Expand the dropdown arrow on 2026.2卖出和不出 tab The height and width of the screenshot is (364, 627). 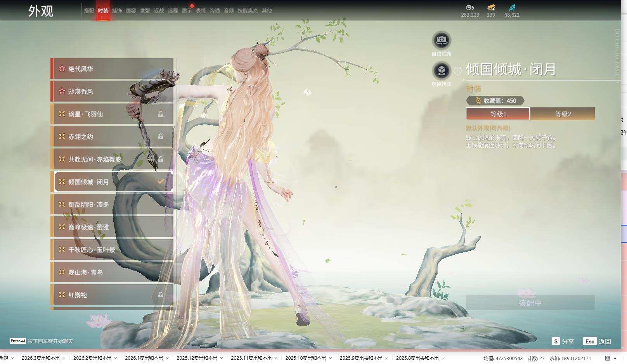(x=116, y=358)
